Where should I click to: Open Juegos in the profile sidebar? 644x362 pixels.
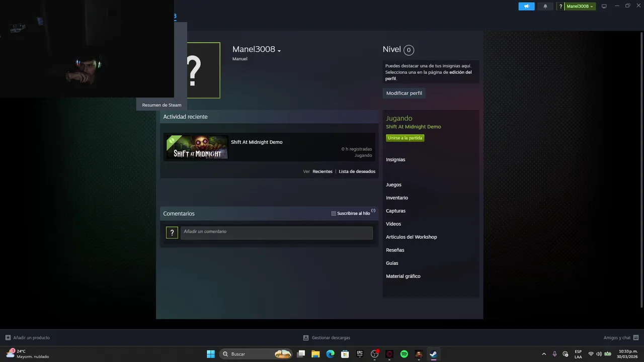(393, 185)
